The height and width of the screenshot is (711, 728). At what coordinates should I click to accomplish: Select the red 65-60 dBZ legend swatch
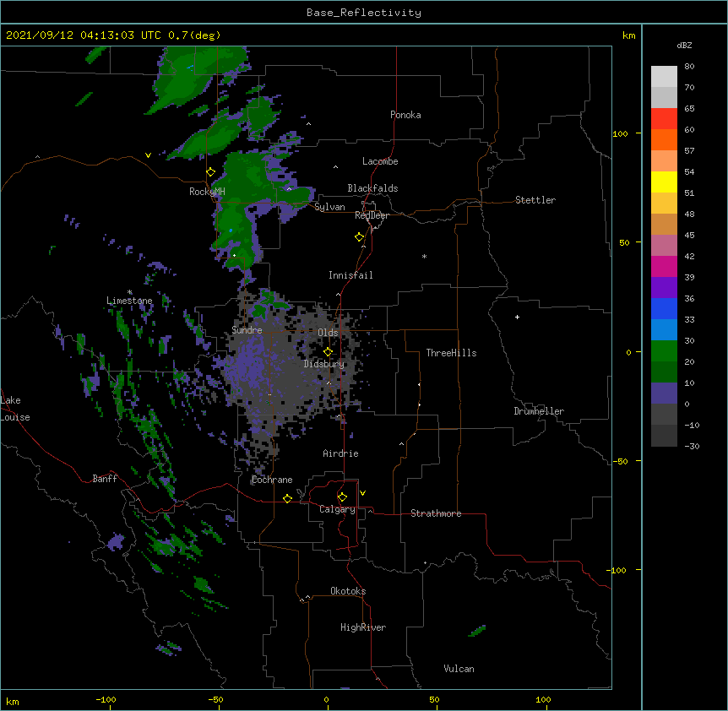click(x=664, y=118)
